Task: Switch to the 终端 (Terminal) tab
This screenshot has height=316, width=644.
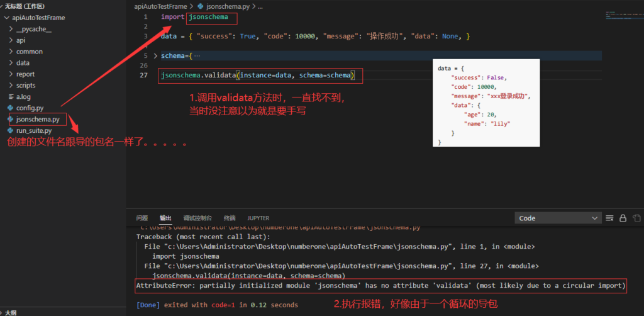Action: [230, 218]
